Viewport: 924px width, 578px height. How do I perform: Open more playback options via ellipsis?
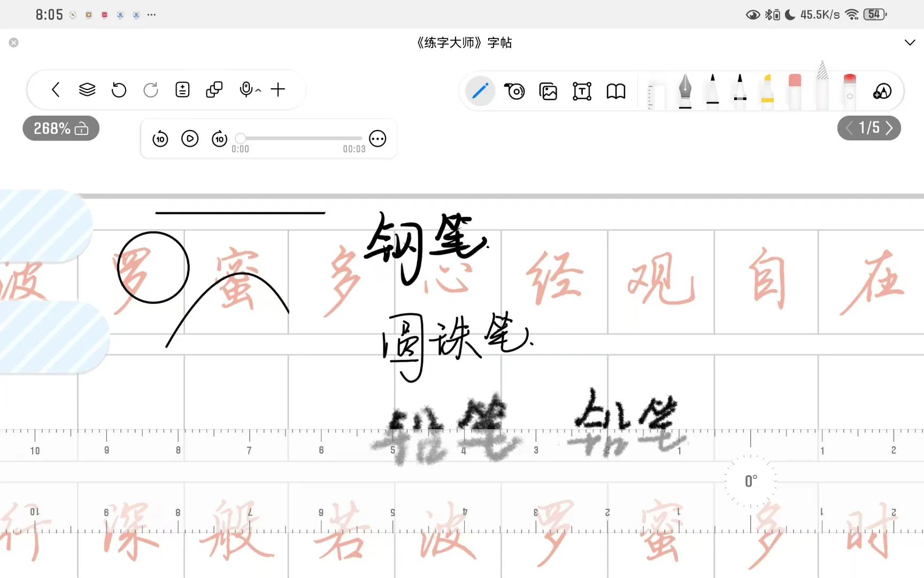pyautogui.click(x=378, y=139)
